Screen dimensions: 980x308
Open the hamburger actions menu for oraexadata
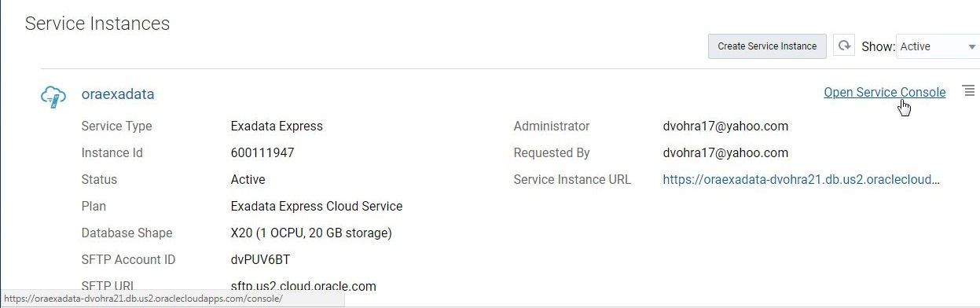point(968,92)
